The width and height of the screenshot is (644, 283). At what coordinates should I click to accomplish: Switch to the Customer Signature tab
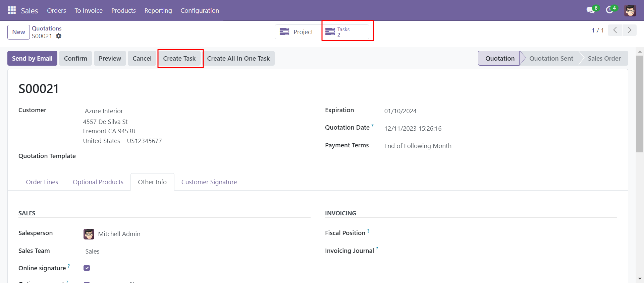[209, 182]
